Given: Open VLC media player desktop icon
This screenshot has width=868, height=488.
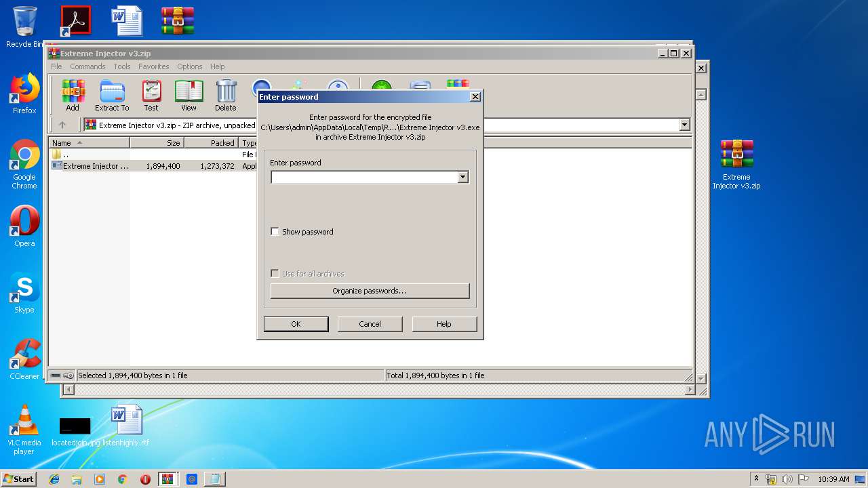Looking at the screenshot, I should [x=24, y=430].
